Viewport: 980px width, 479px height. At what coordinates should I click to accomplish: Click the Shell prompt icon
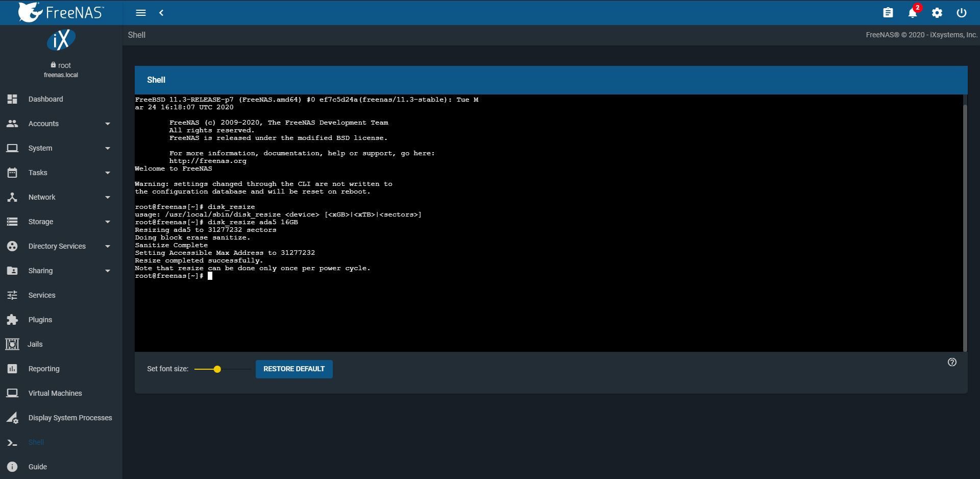pyautogui.click(x=12, y=443)
